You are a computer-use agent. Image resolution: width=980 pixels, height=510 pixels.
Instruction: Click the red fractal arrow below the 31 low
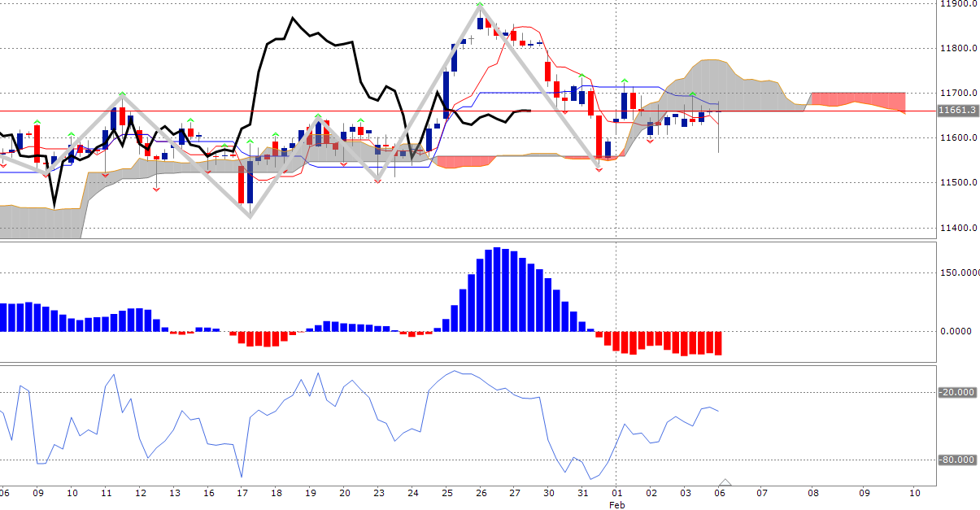[599, 170]
